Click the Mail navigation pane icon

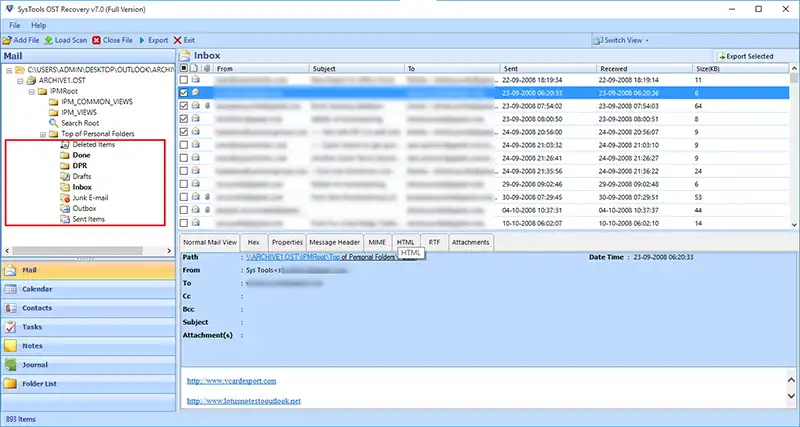point(10,270)
